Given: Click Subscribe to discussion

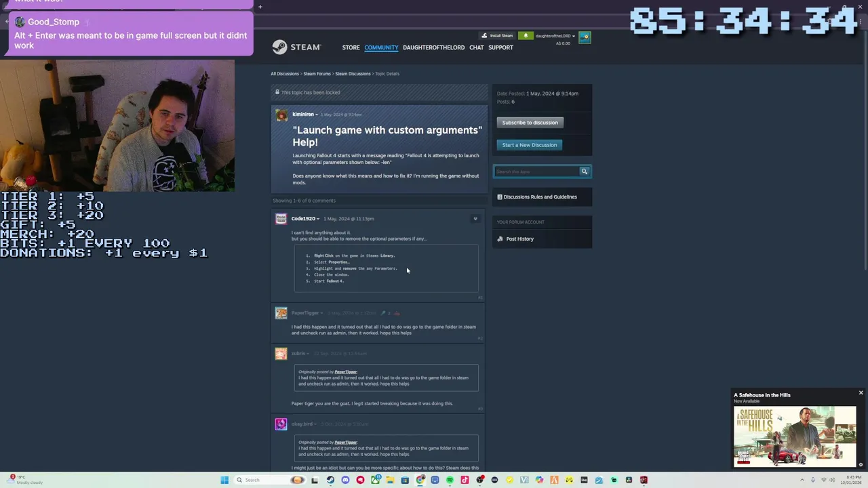Looking at the screenshot, I should click(x=530, y=123).
